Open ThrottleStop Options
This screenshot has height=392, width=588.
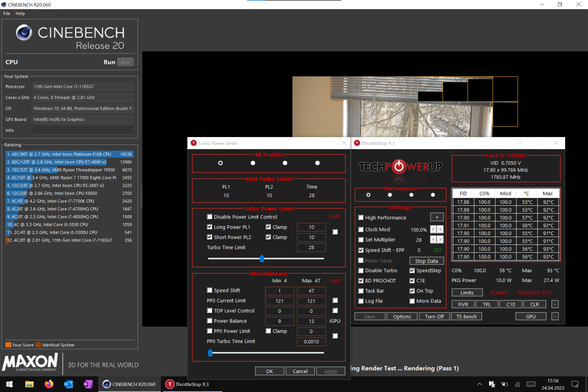point(402,316)
